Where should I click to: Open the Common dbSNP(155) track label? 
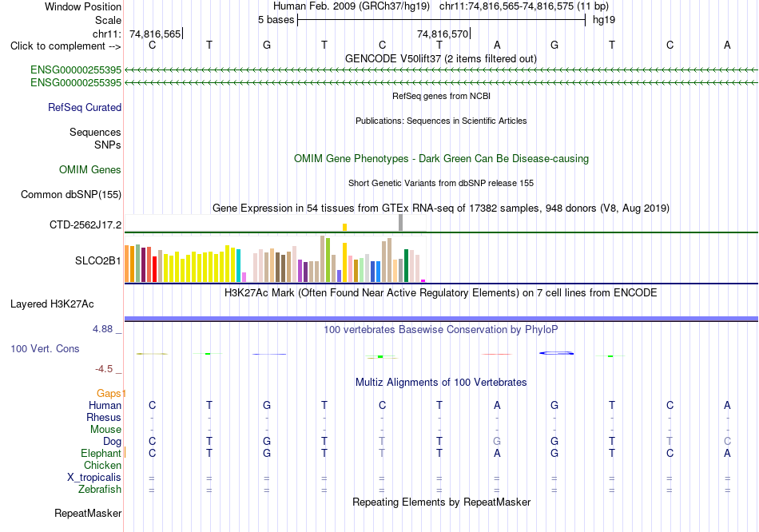coord(71,195)
